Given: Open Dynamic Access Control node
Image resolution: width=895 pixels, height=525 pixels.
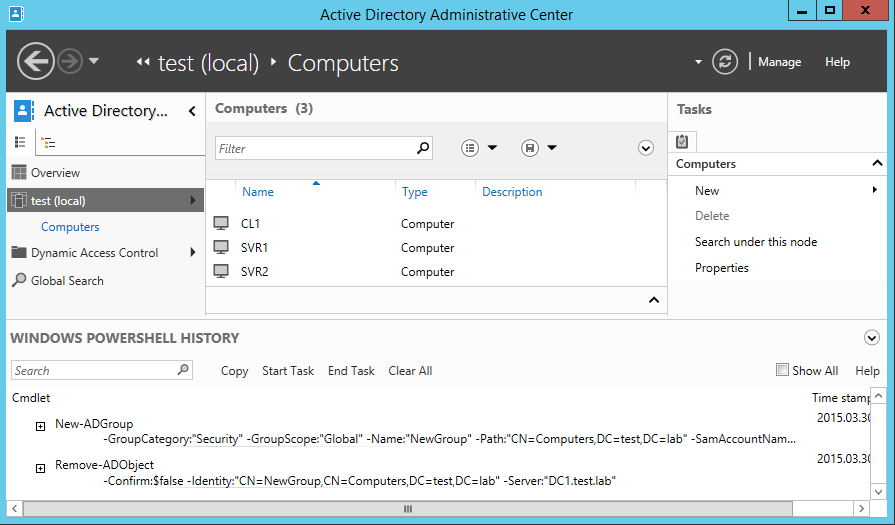Looking at the screenshot, I should coord(94,253).
